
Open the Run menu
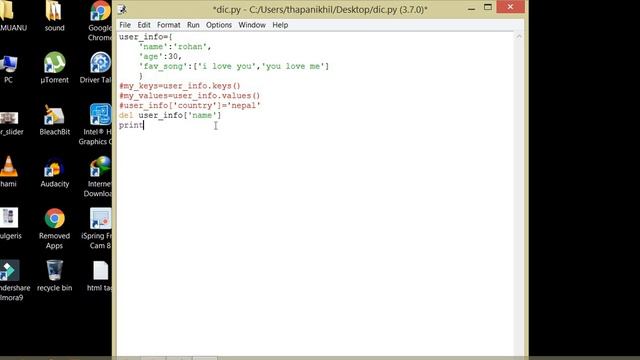point(193,25)
